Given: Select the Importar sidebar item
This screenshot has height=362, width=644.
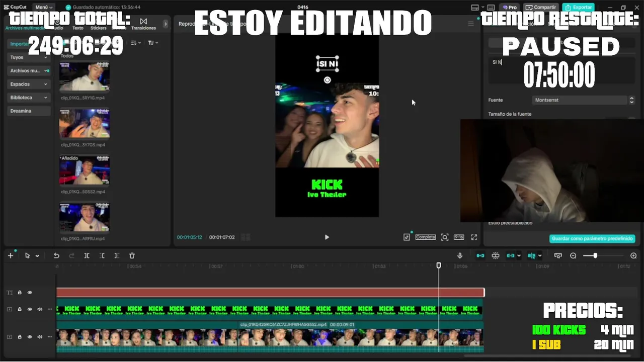Looking at the screenshot, I should tap(29, 44).
